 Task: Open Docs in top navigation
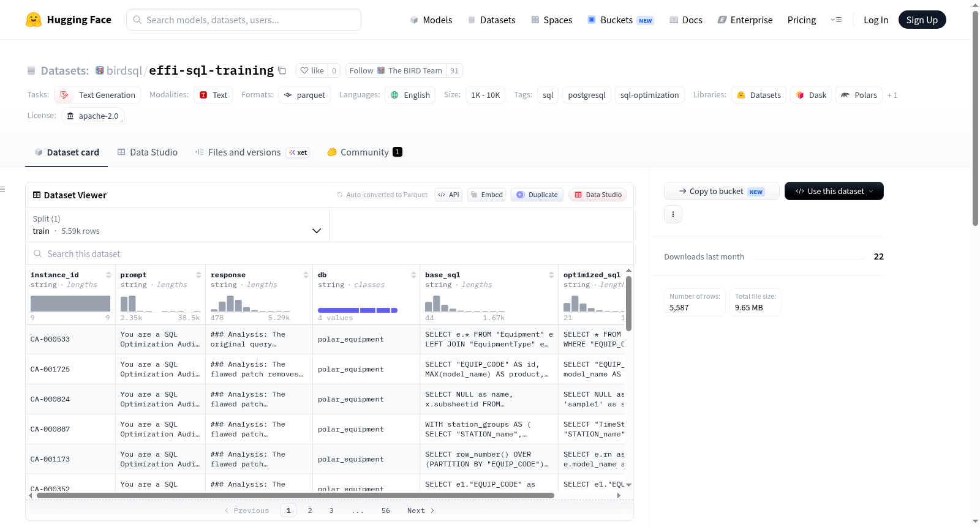click(x=686, y=20)
